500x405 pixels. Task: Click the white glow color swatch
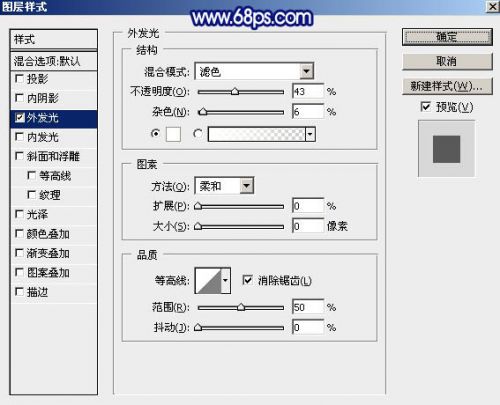click(x=173, y=134)
